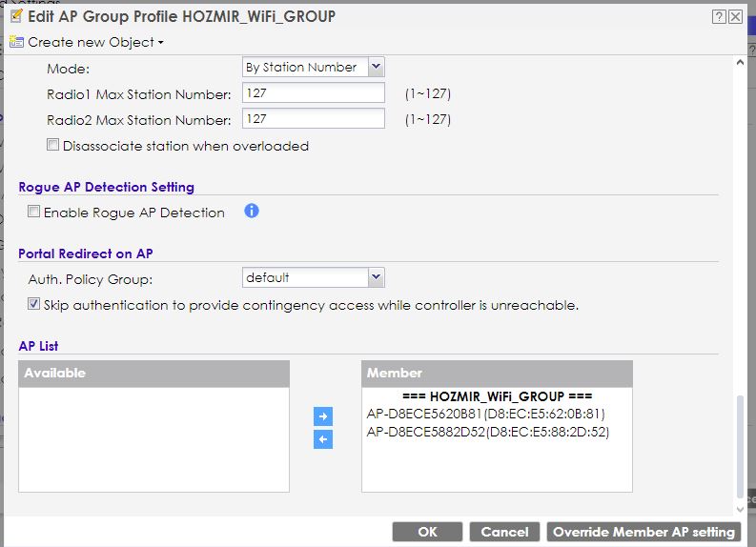Click the Portal Redirect on AP heading

click(86, 253)
